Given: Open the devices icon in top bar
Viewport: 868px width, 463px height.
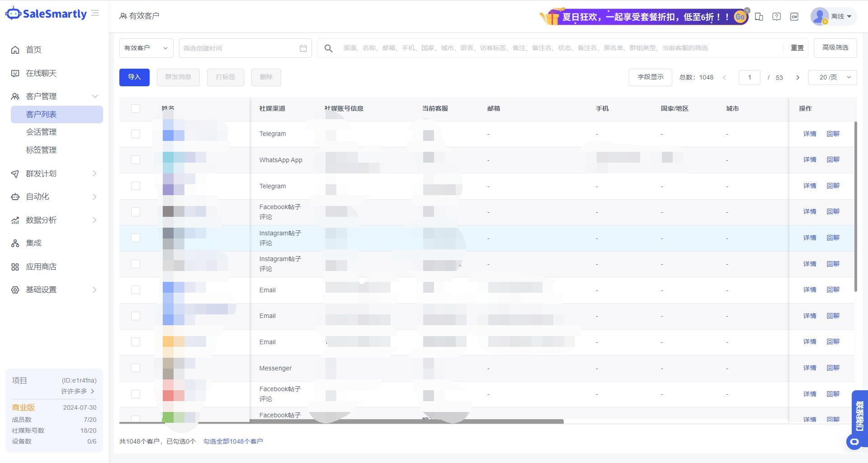Looking at the screenshot, I should pyautogui.click(x=759, y=17).
